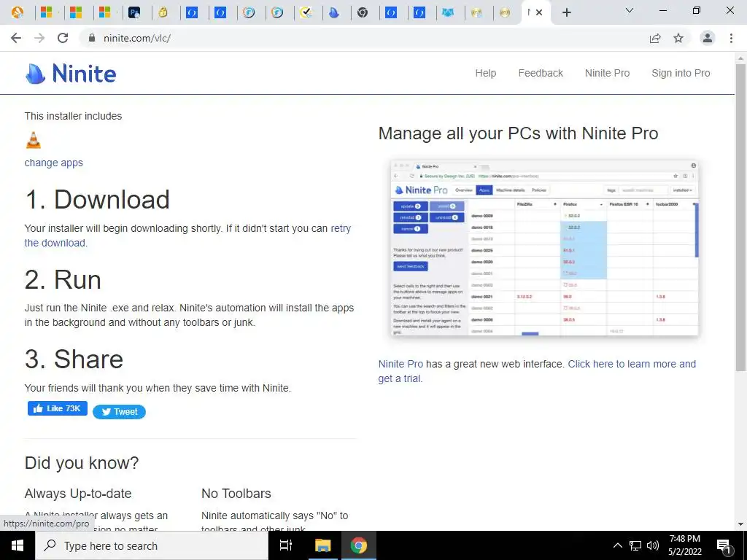Click Ninite Pro link below screenshot
Image resolution: width=747 pixels, height=560 pixels.
(400, 364)
